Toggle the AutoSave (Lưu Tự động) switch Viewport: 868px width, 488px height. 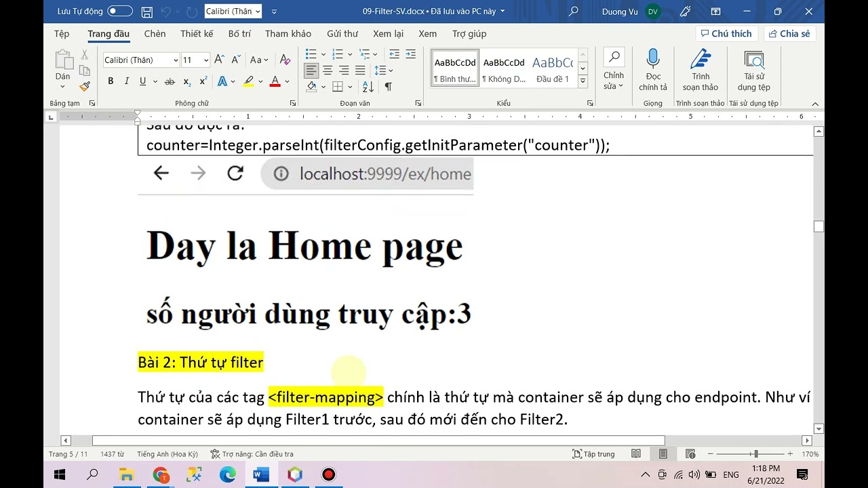(120, 12)
